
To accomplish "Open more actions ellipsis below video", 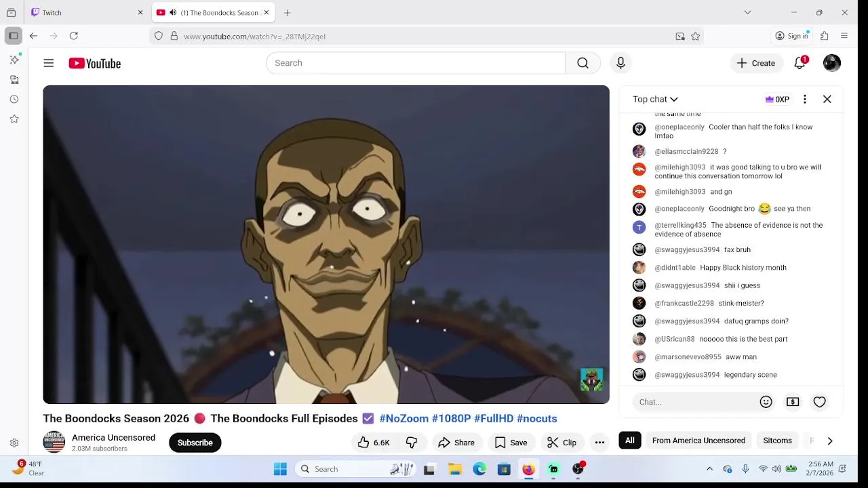I will [599, 443].
